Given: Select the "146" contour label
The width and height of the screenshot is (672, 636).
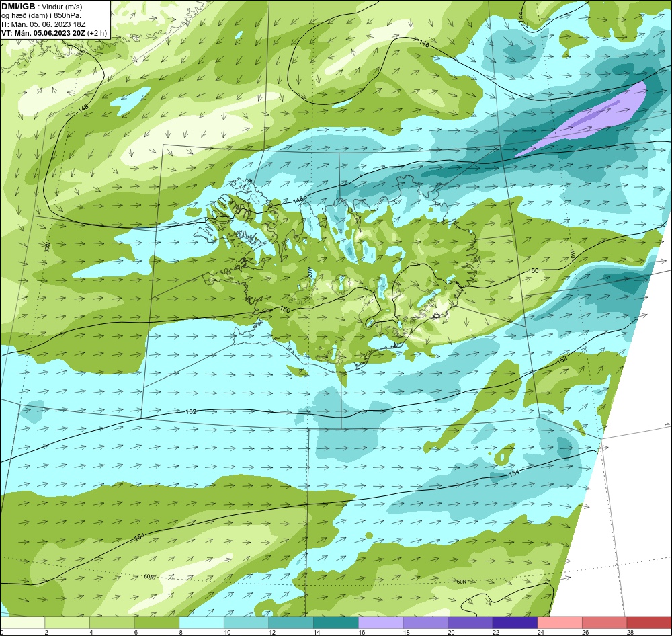Looking at the screenshot, I should pos(423,43).
